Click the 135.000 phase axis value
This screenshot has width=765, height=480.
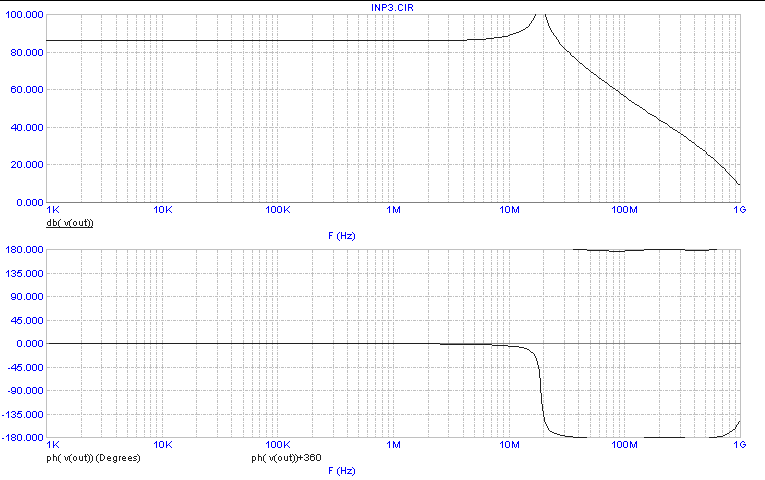click(24, 273)
